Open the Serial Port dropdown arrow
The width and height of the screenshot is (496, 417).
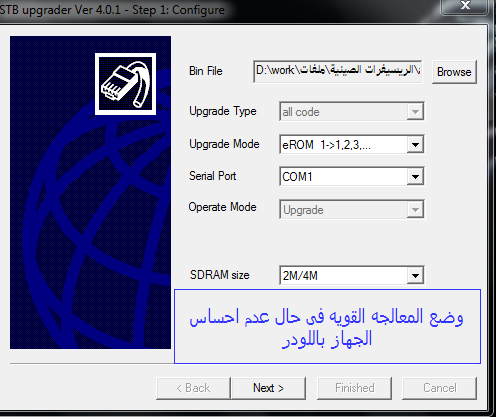[415, 176]
